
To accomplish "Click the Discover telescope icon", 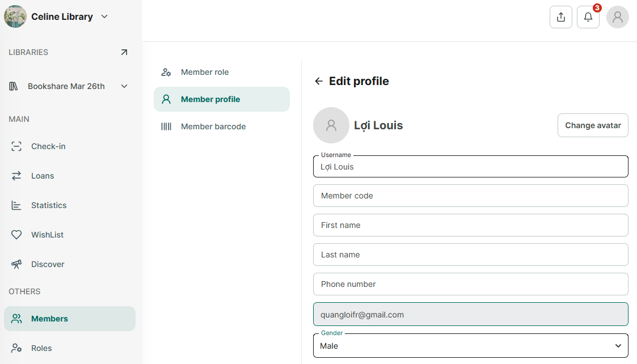I will coord(16,264).
